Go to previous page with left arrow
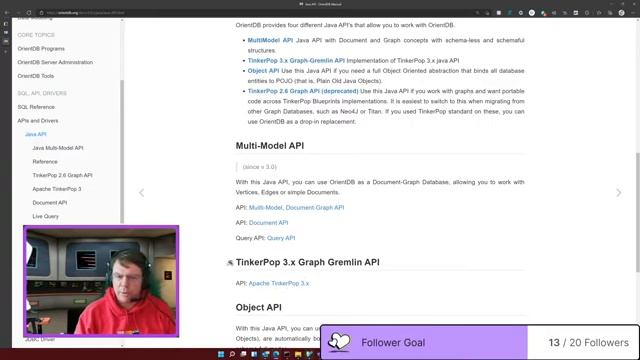Viewport: 640px width, 360px height. 142,193
